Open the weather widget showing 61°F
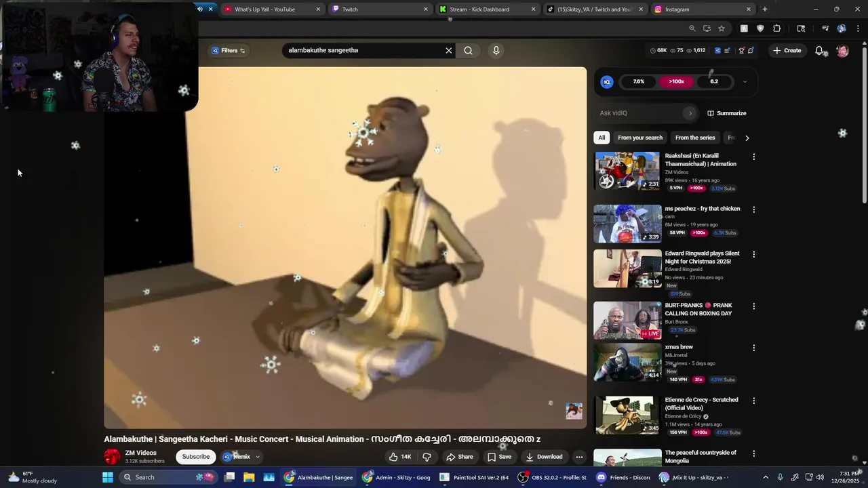868x488 pixels. click(32, 477)
